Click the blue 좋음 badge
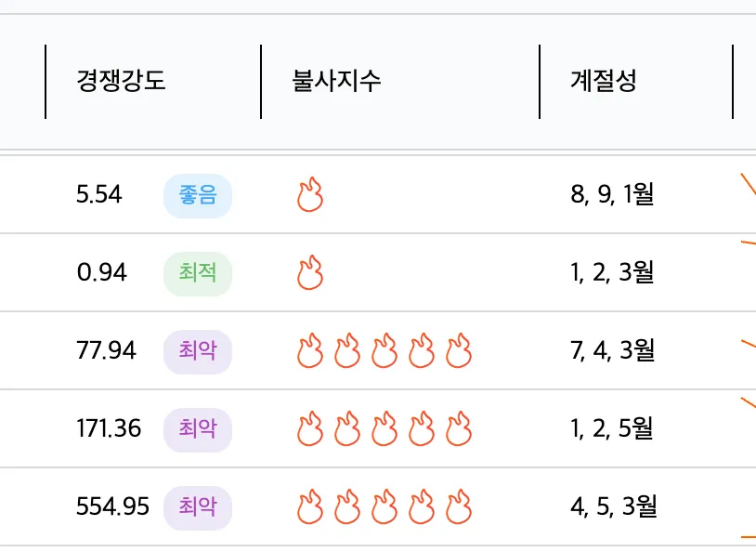 (198, 195)
